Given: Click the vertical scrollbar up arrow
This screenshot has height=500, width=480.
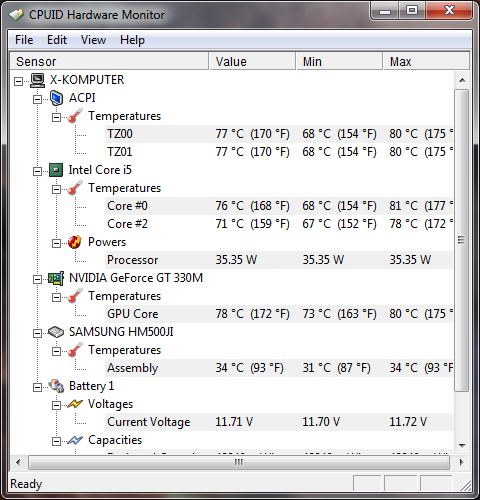Looking at the screenshot, I should click(x=462, y=80).
